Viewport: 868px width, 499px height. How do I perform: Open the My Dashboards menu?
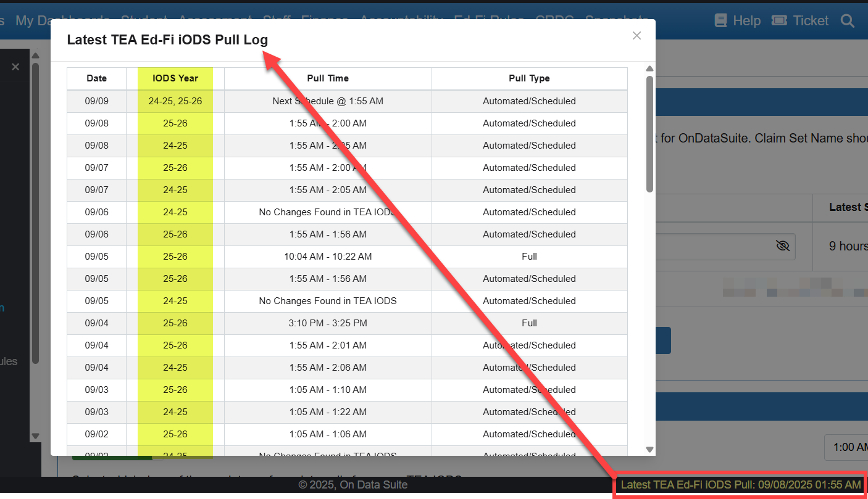click(62, 19)
